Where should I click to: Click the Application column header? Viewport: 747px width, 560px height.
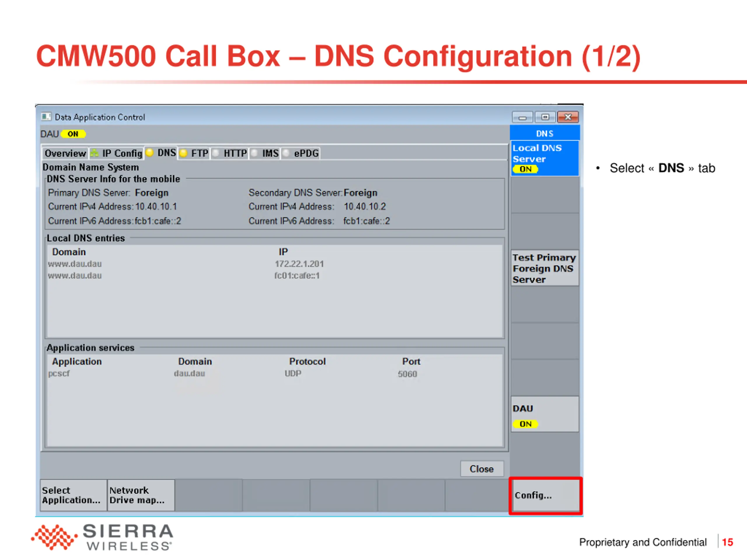77,361
